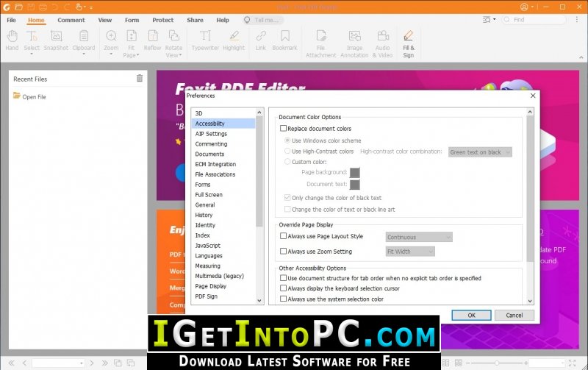Open the account profile icon
The image size is (588, 370).
tap(524, 7)
